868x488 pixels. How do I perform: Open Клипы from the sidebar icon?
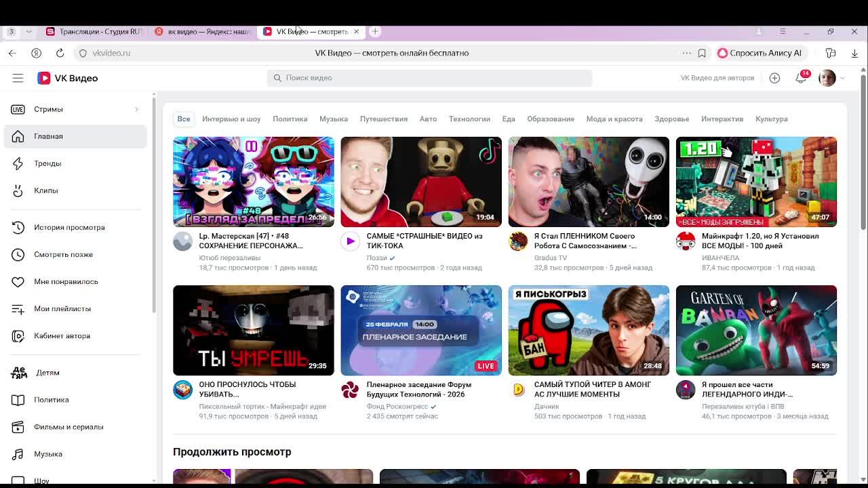pos(18,190)
